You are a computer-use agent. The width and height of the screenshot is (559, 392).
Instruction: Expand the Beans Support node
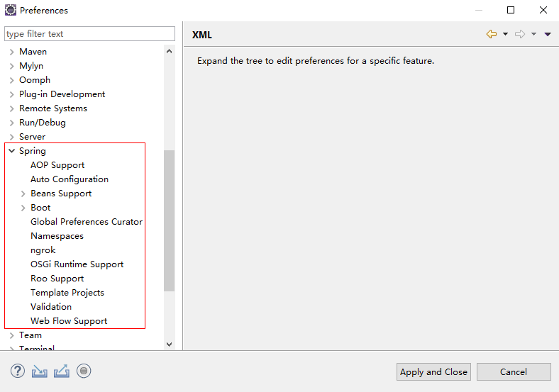tap(23, 194)
